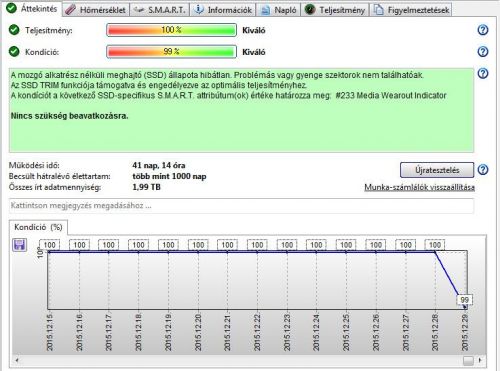This screenshot has width=500, height=371.
Task: Click the Újratesztelés button
Action: (437, 170)
